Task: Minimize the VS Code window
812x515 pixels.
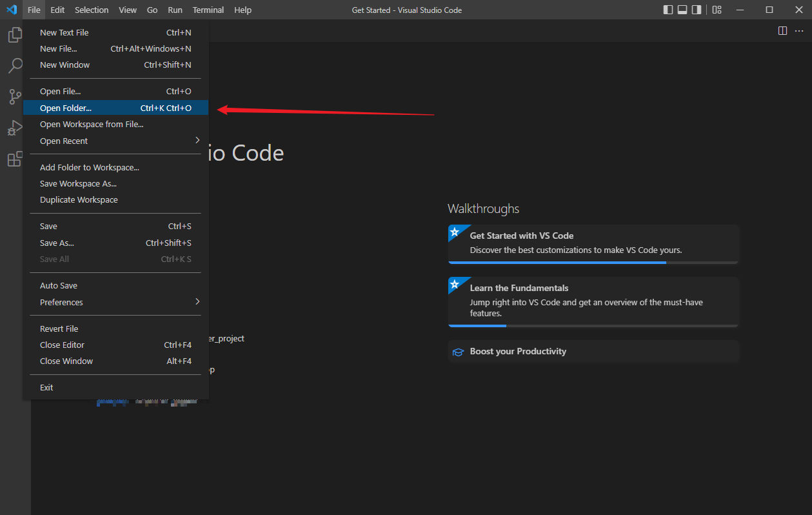Action: point(740,10)
